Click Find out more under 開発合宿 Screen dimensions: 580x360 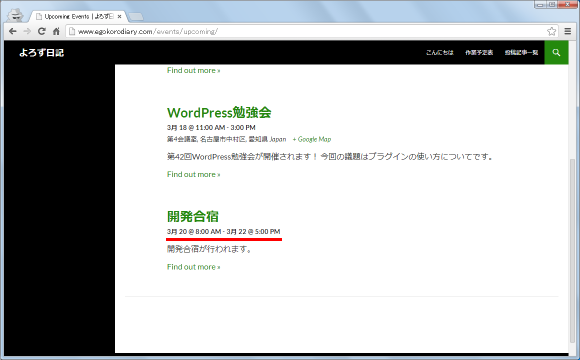(193, 267)
